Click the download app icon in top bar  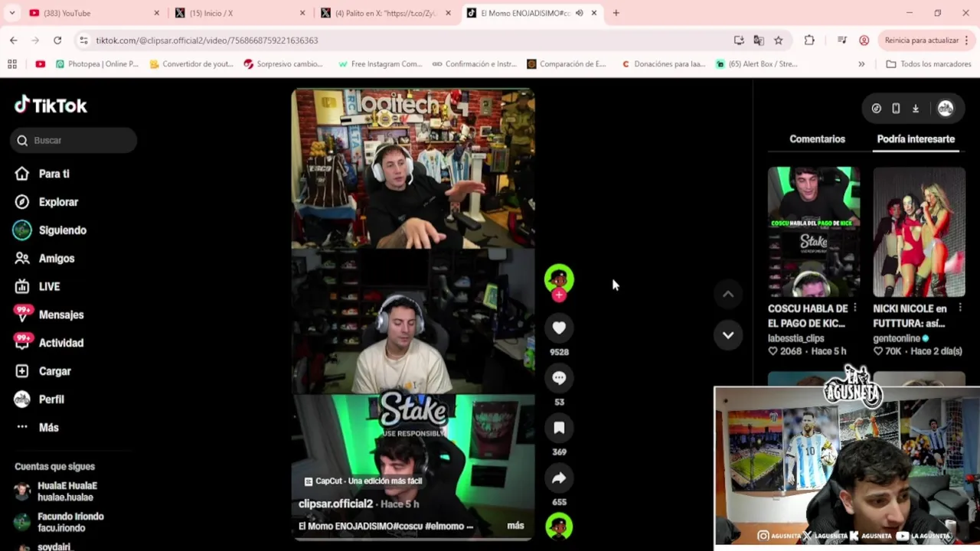(x=916, y=109)
